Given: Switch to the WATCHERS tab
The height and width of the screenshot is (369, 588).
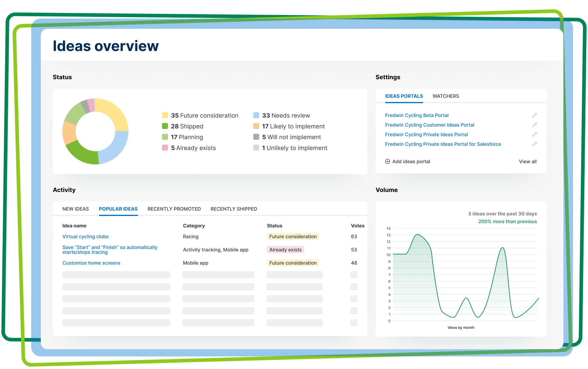Looking at the screenshot, I should click(x=445, y=96).
